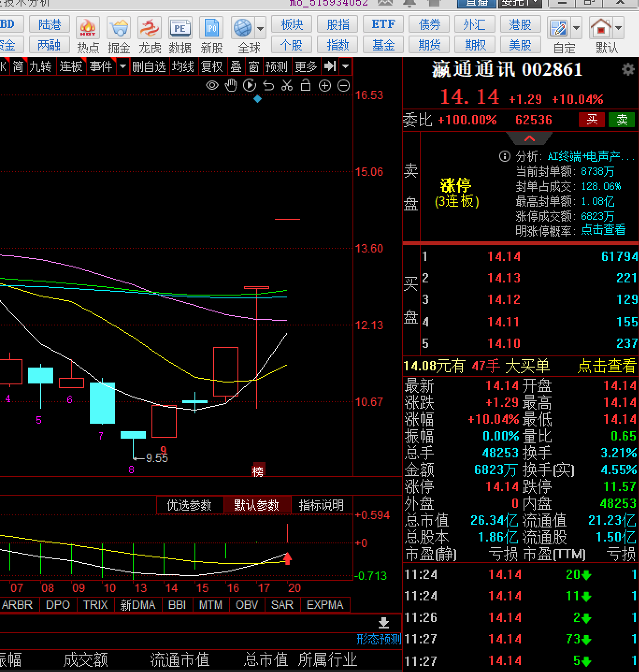Click the scissors cut tool on chart
Image resolution: width=639 pixels, height=672 pixels.
tap(287, 86)
